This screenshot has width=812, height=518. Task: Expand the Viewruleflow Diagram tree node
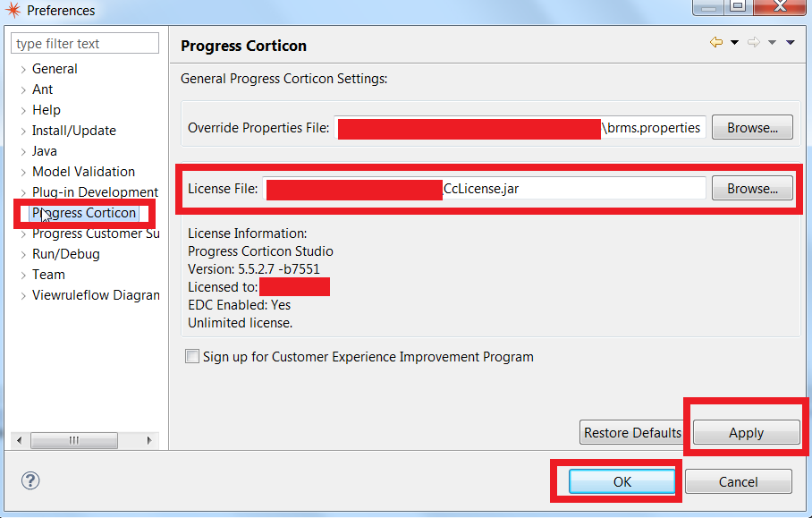tap(23, 296)
